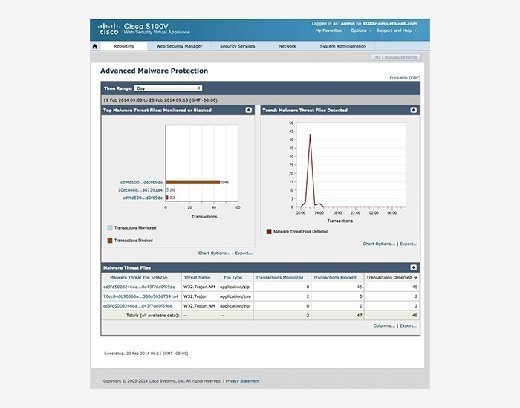Click the Cisco logo in the header
520x408 pixels.
click(108, 29)
